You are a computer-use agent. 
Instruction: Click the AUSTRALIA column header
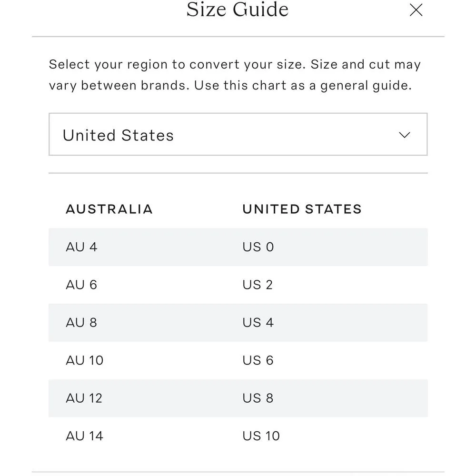[x=109, y=209]
